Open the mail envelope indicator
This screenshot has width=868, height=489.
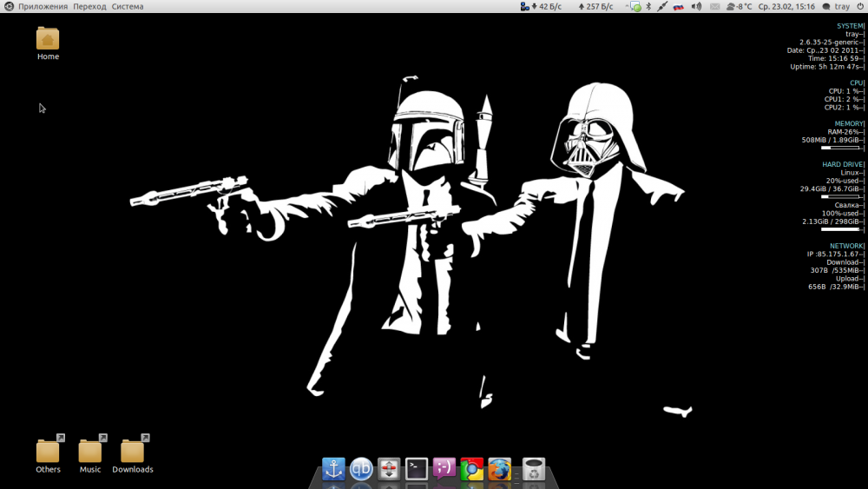(714, 7)
